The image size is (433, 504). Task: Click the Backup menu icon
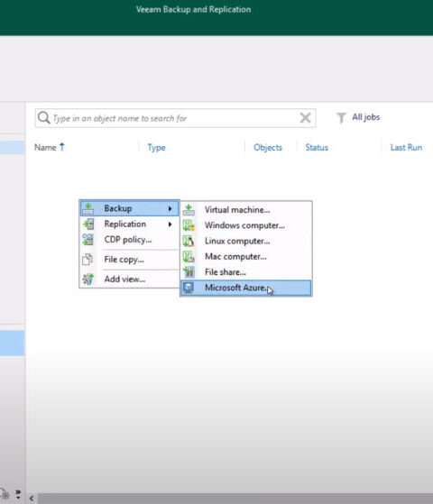point(88,208)
